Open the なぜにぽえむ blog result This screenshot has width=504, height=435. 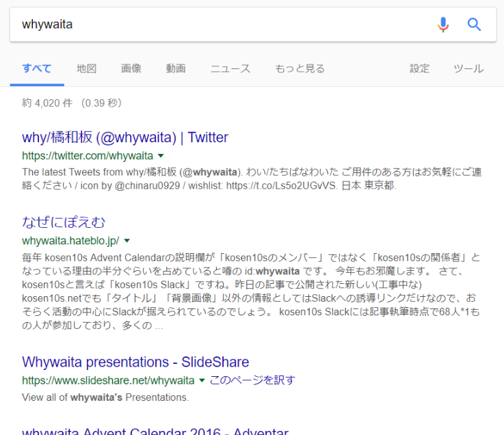(64, 222)
